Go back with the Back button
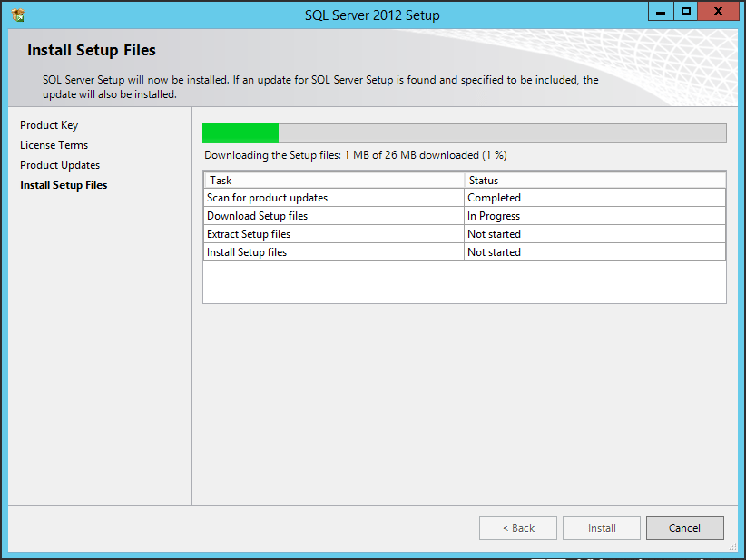 coord(518,528)
